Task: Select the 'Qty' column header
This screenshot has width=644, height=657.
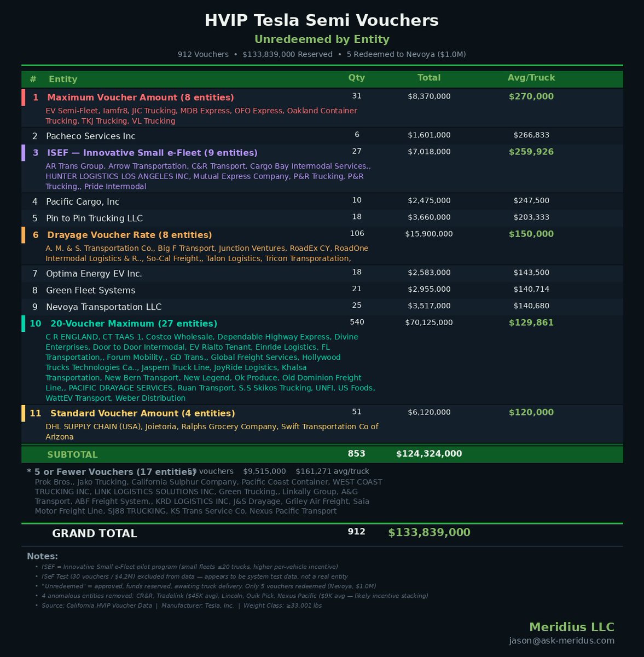Action: pyautogui.click(x=357, y=78)
